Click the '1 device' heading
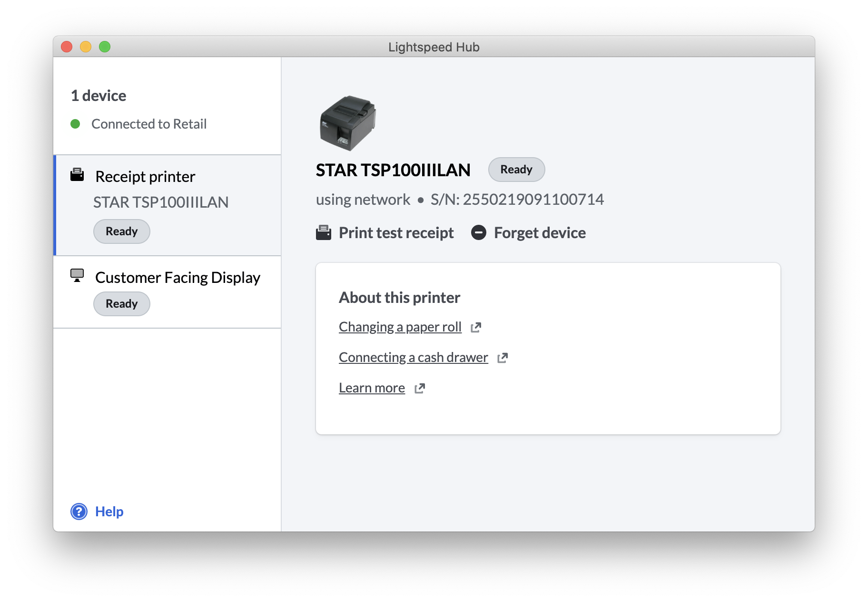 pos(99,96)
